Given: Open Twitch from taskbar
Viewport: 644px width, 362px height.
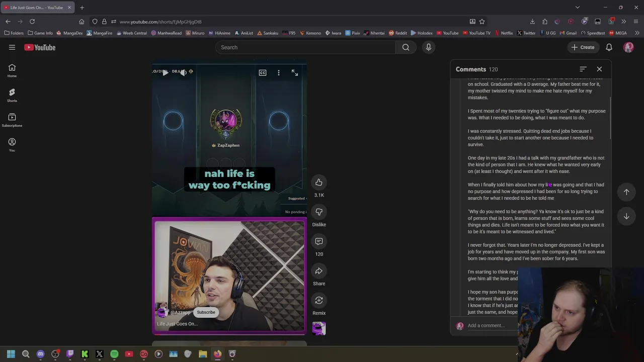Looking at the screenshot, I should 70,354.
